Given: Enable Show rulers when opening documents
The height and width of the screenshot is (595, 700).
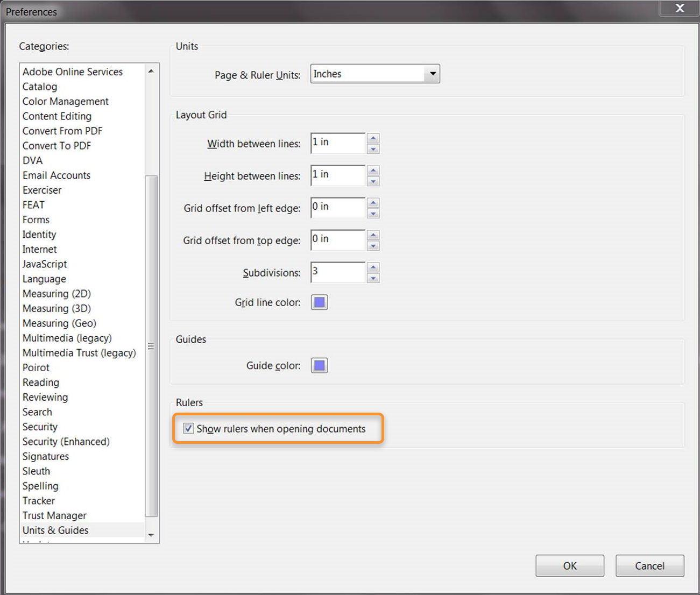Looking at the screenshot, I should [188, 428].
